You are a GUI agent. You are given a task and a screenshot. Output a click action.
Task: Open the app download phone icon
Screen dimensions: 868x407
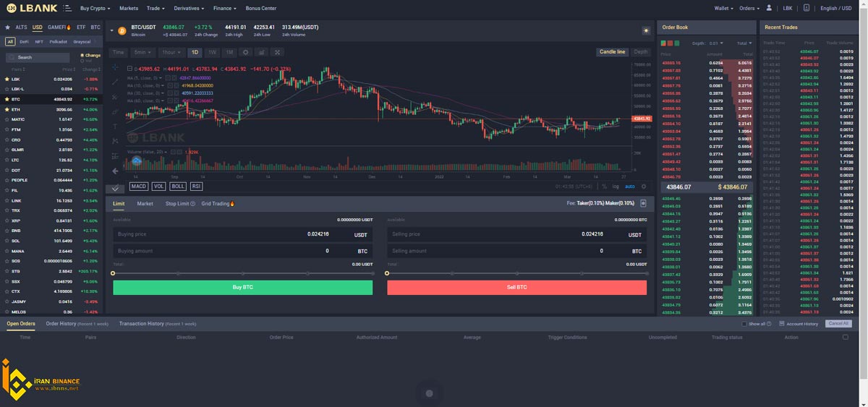[x=807, y=8]
